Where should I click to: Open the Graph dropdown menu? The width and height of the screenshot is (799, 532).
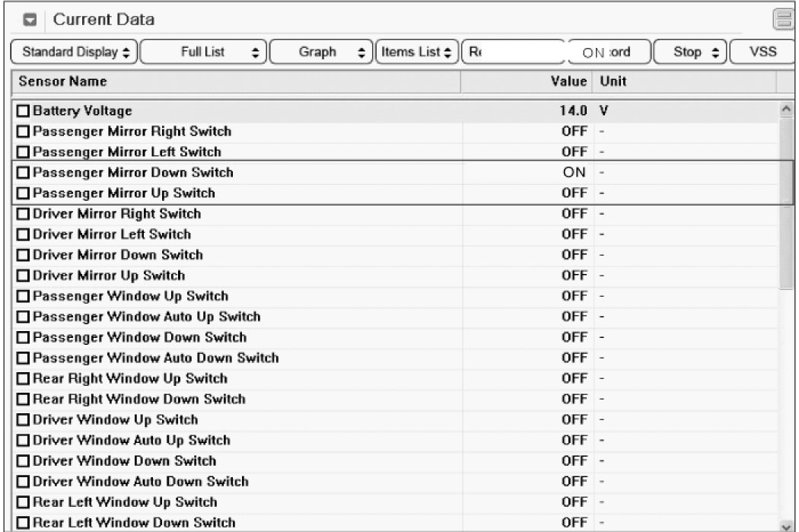322,53
